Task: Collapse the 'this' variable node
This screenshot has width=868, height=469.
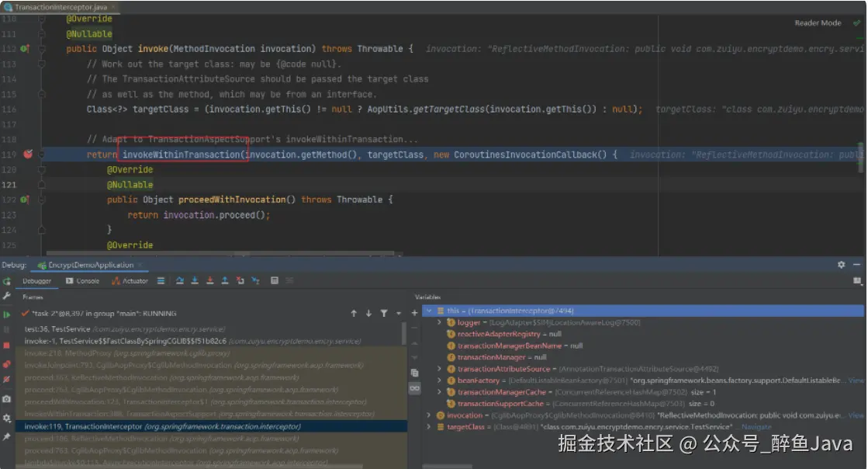Action: [x=429, y=311]
